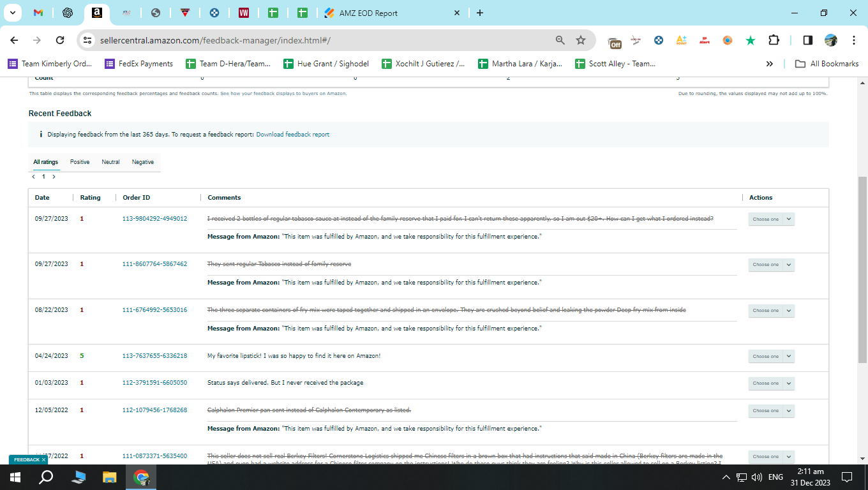Image resolution: width=868 pixels, height=490 pixels.
Task: Go back to the previous page
Action: click(x=15, y=40)
